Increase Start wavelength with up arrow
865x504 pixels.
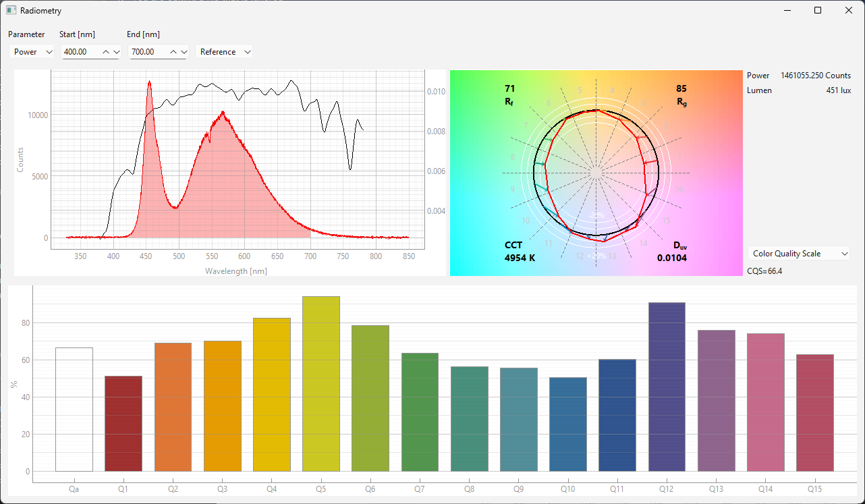tap(106, 52)
